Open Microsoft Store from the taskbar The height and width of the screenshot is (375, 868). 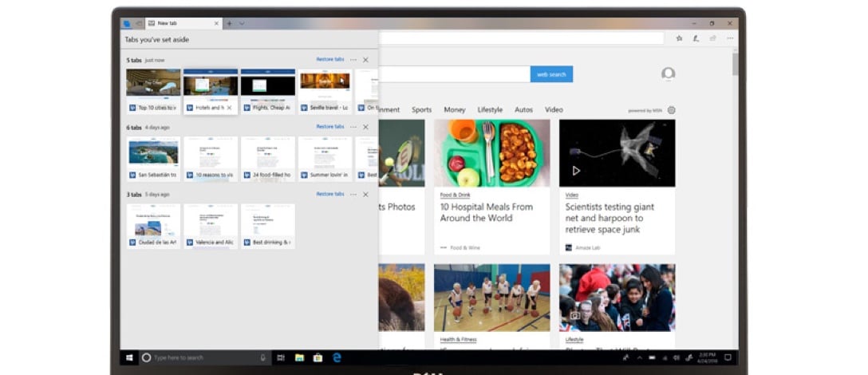tap(318, 357)
